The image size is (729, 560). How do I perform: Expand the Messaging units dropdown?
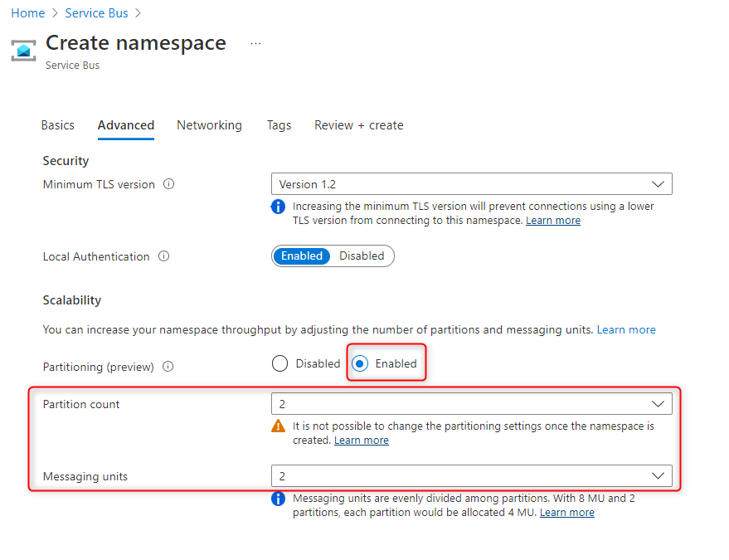471,476
